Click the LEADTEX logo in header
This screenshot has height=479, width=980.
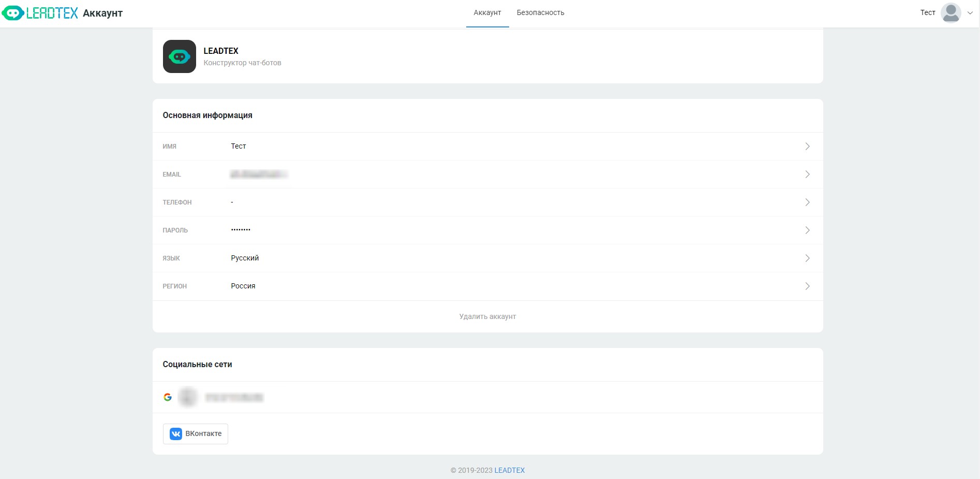[x=40, y=13]
